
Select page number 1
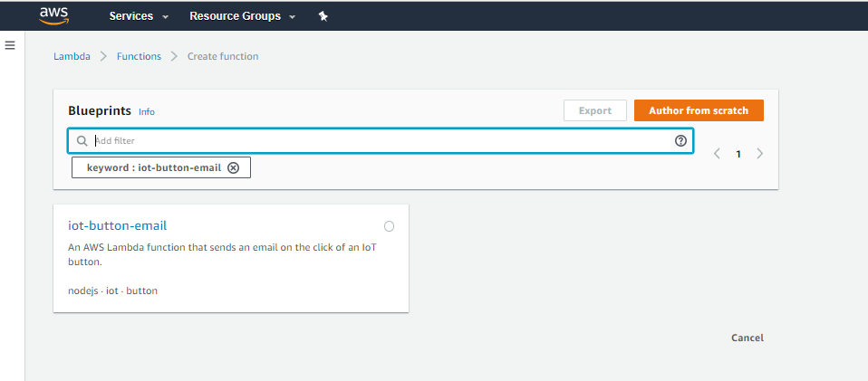(x=738, y=154)
